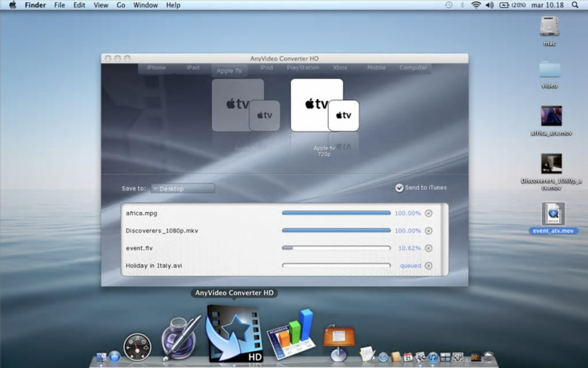Click the mar 10.18 clock
The width and height of the screenshot is (588, 368).
[548, 5]
